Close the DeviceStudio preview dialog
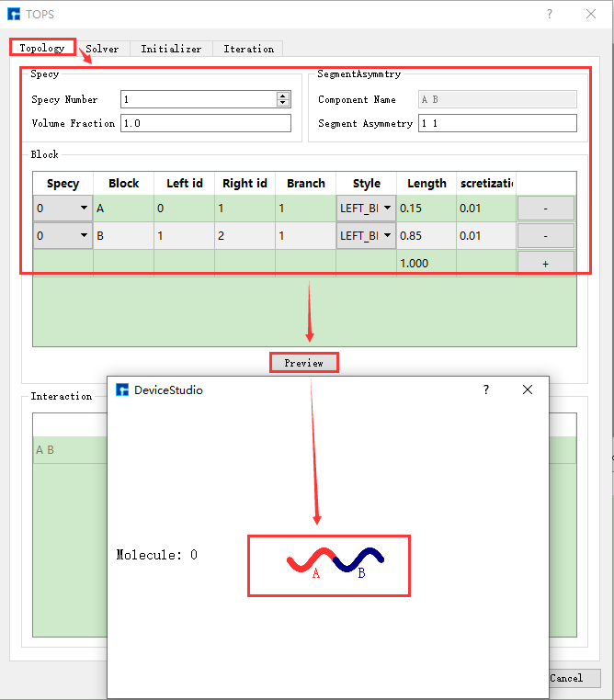The height and width of the screenshot is (700, 614). (528, 390)
